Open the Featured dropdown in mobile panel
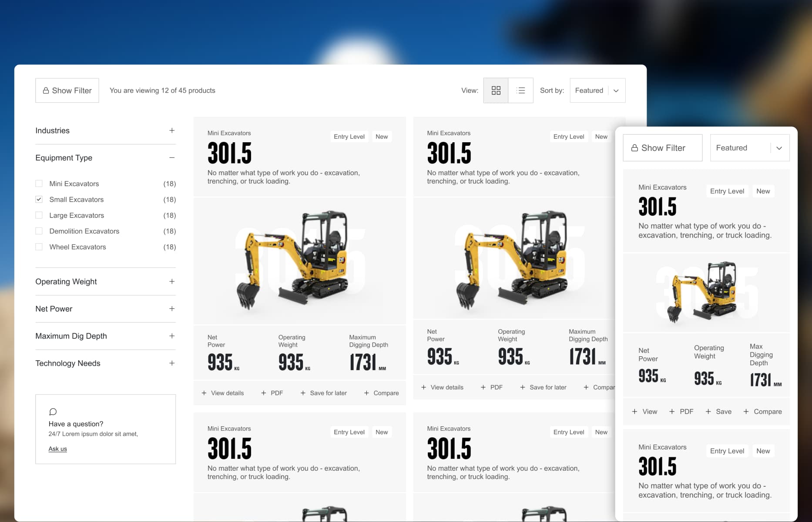This screenshot has height=522, width=812. (749, 148)
